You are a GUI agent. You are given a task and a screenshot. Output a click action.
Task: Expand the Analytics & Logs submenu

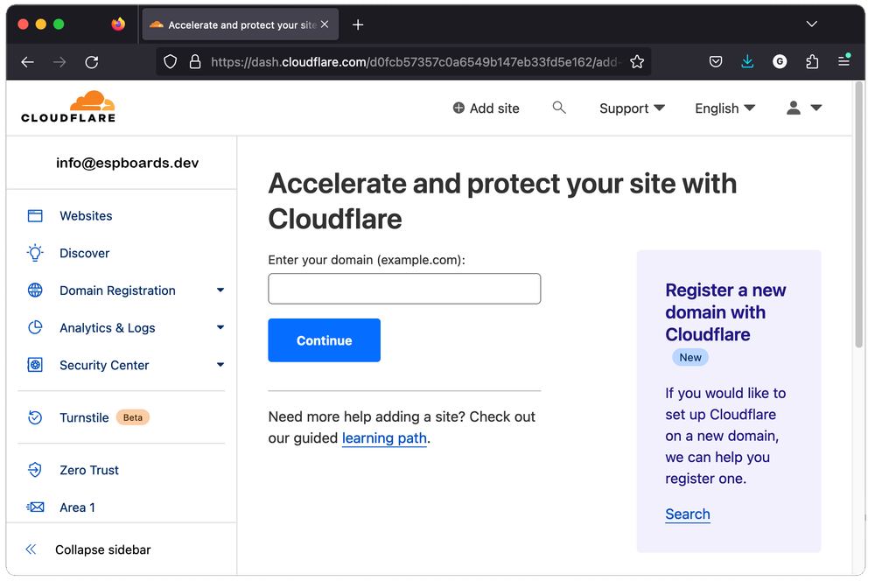(x=220, y=327)
